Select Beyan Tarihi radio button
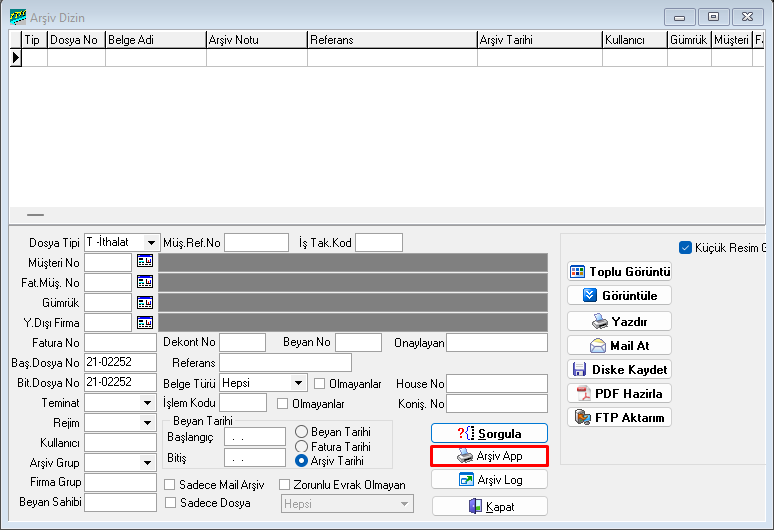 click(301, 432)
